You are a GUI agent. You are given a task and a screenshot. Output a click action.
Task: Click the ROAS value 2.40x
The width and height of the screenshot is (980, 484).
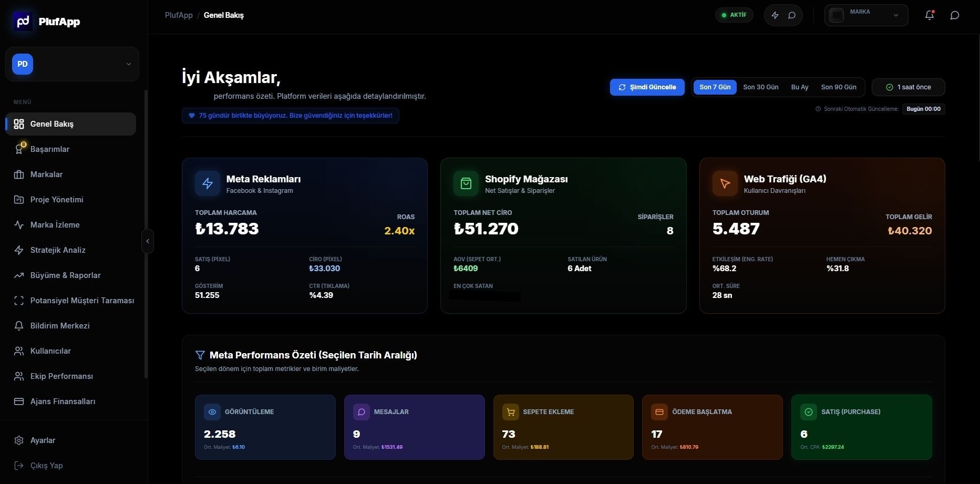399,231
